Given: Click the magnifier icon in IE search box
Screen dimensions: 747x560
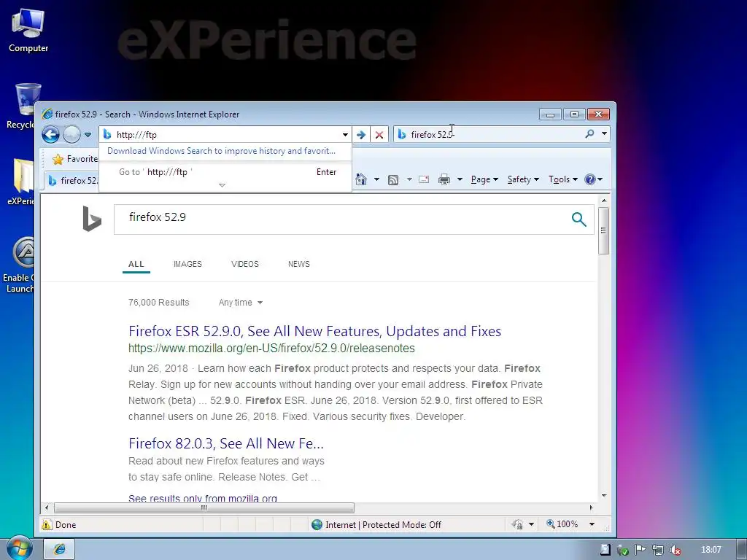Looking at the screenshot, I should pyautogui.click(x=589, y=134).
